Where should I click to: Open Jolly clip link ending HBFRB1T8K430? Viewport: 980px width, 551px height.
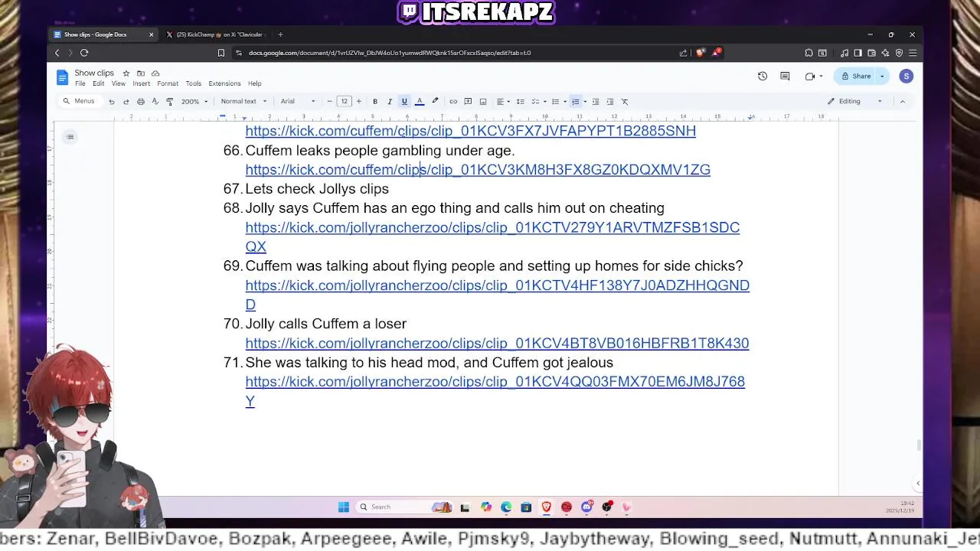[497, 343]
